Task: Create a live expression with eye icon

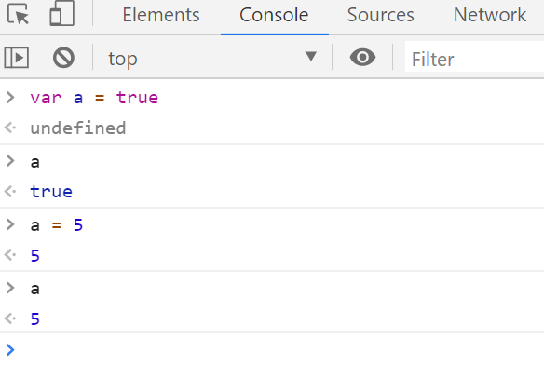Action: pyautogui.click(x=362, y=57)
